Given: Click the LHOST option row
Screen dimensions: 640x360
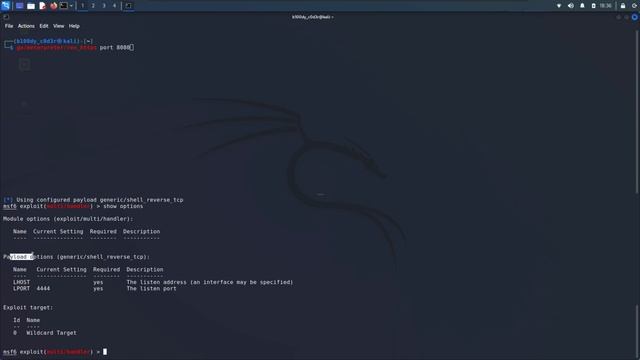Looking at the screenshot, I should tap(153, 282).
